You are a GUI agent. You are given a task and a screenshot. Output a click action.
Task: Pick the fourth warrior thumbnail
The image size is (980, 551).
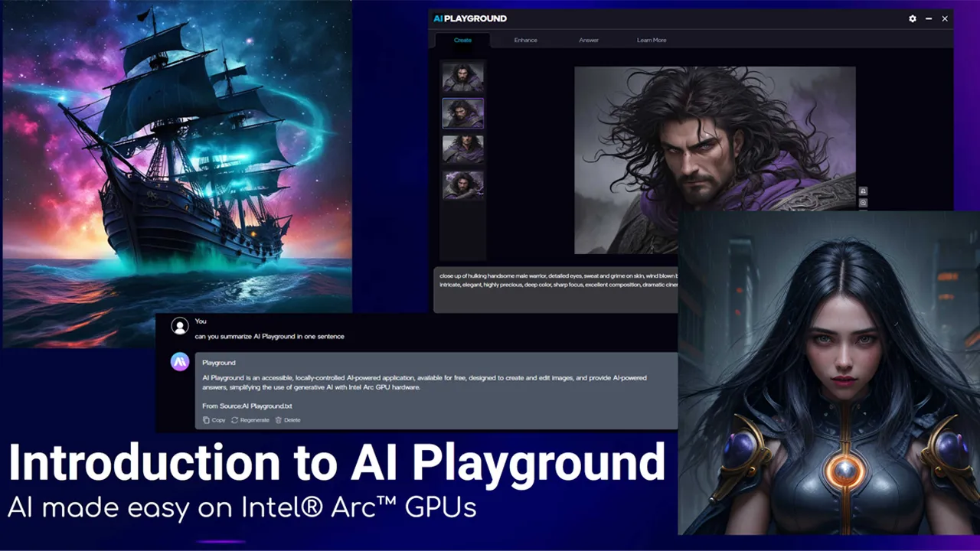[x=462, y=185]
